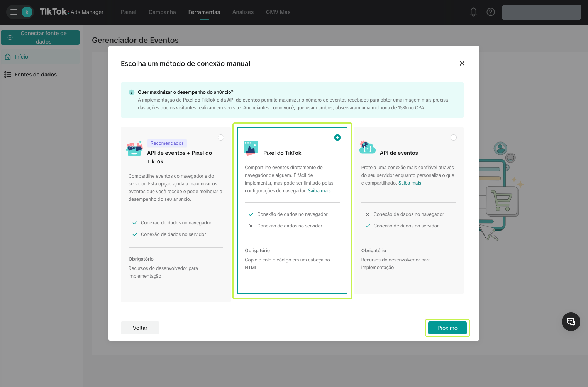Click the Gerenciador de Eventos heading
The height and width of the screenshot is (387, 588).
[x=135, y=40]
